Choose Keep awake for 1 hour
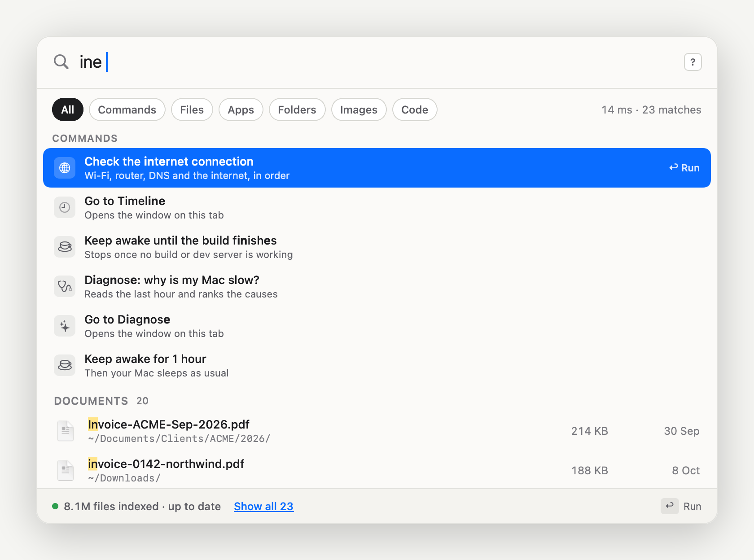 [377, 365]
